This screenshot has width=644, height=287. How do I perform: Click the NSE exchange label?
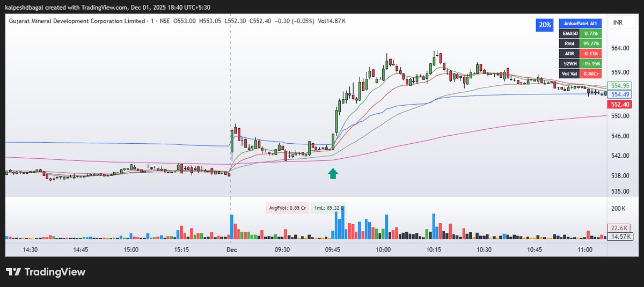[x=165, y=21]
